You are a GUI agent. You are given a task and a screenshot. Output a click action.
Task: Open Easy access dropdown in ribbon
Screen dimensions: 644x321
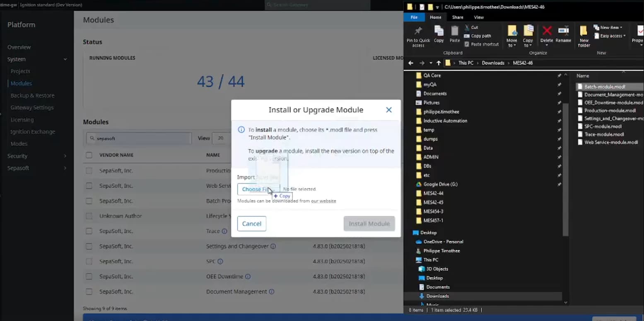pyautogui.click(x=610, y=36)
